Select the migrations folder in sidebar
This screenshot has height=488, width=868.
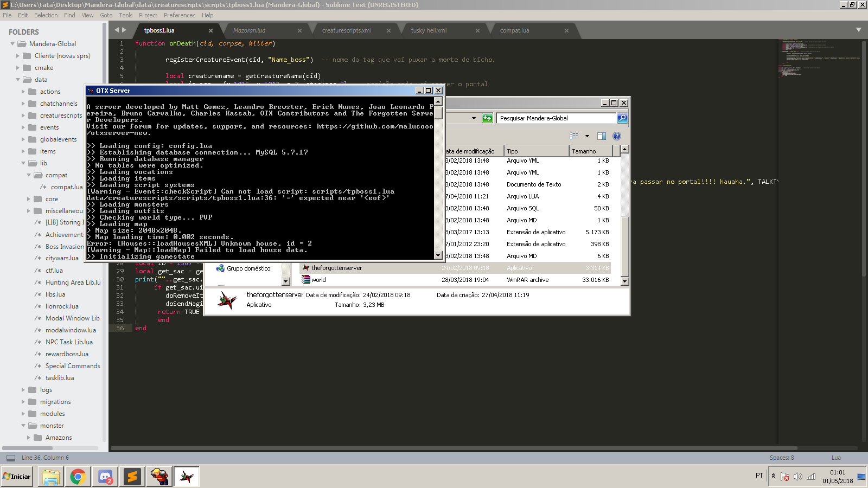[x=55, y=402]
